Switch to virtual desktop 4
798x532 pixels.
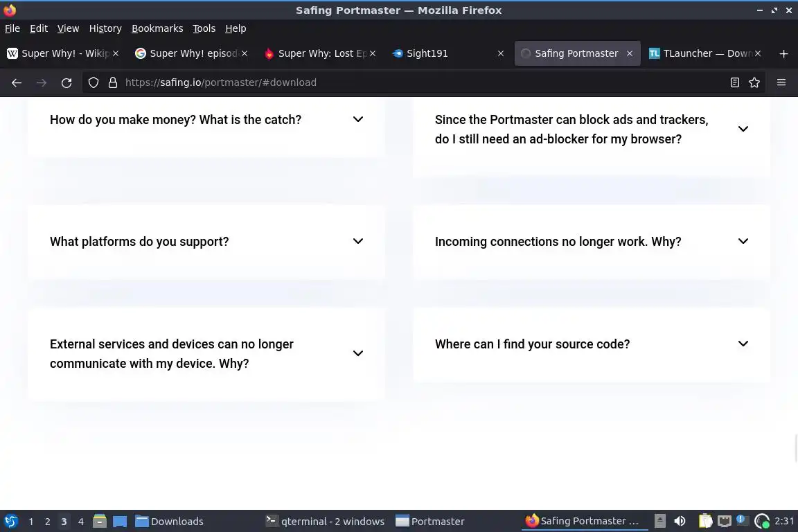click(x=80, y=522)
